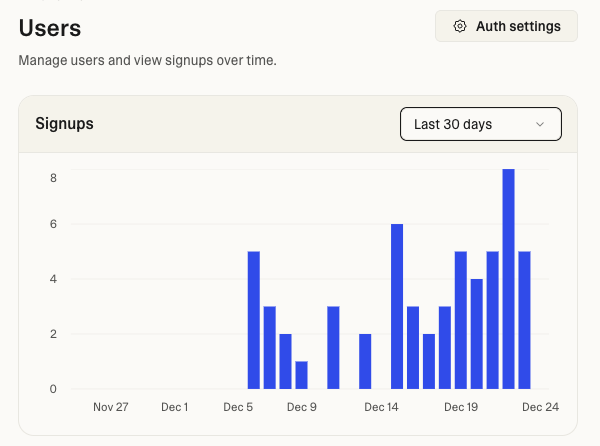Click the y-axis value 0
This screenshot has width=600, height=446.
[53, 389]
